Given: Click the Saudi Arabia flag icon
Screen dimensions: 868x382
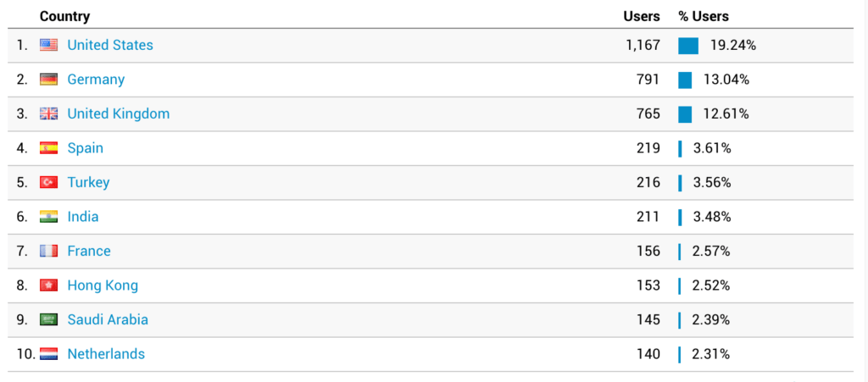Looking at the screenshot, I should (x=48, y=319).
